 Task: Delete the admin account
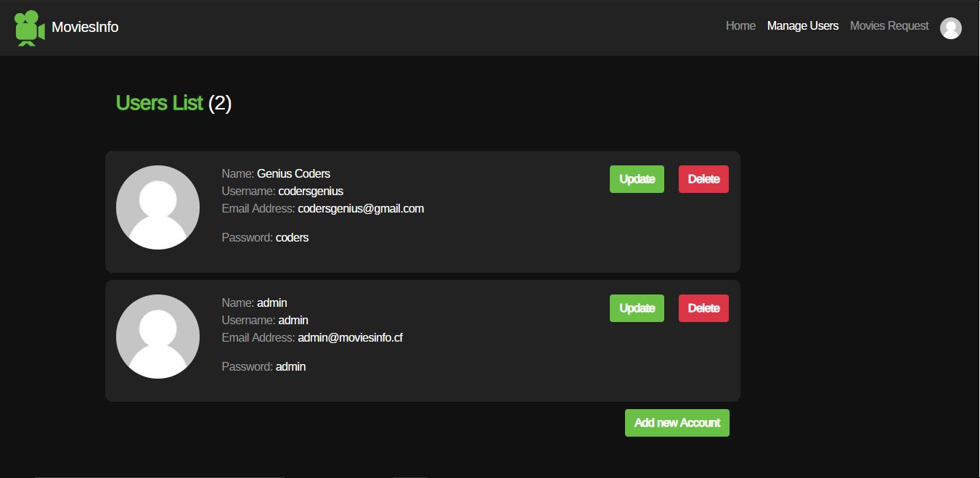coord(703,308)
